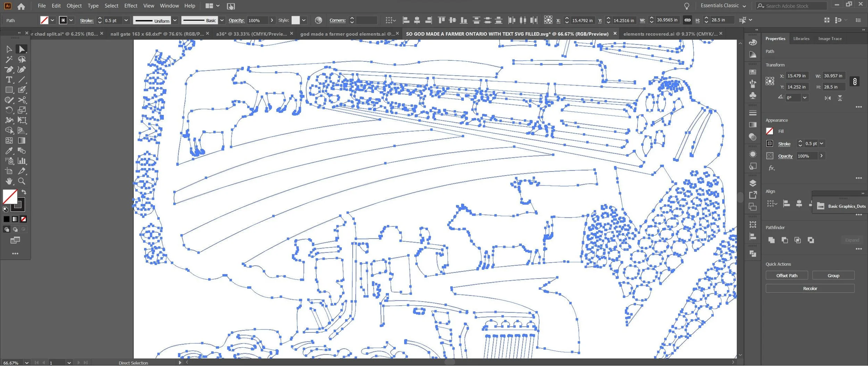Viewport: 868px width, 366px height.
Task: Swap fill and stroke arrows
Action: click(24, 192)
